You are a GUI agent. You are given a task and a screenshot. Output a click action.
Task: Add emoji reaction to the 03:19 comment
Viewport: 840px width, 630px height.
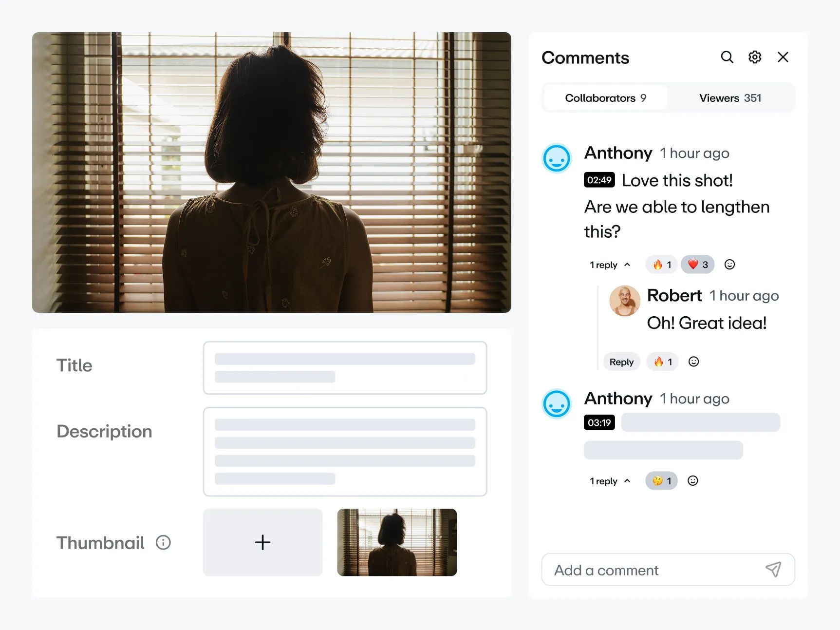[693, 481]
